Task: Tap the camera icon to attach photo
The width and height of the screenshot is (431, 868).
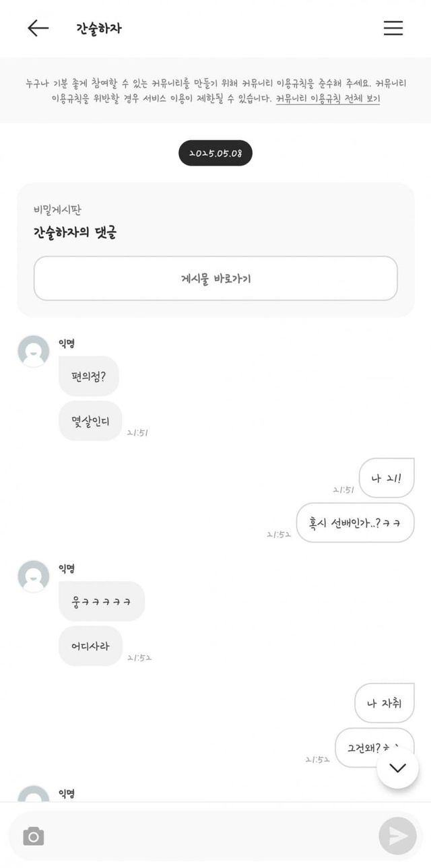Action: point(34,836)
